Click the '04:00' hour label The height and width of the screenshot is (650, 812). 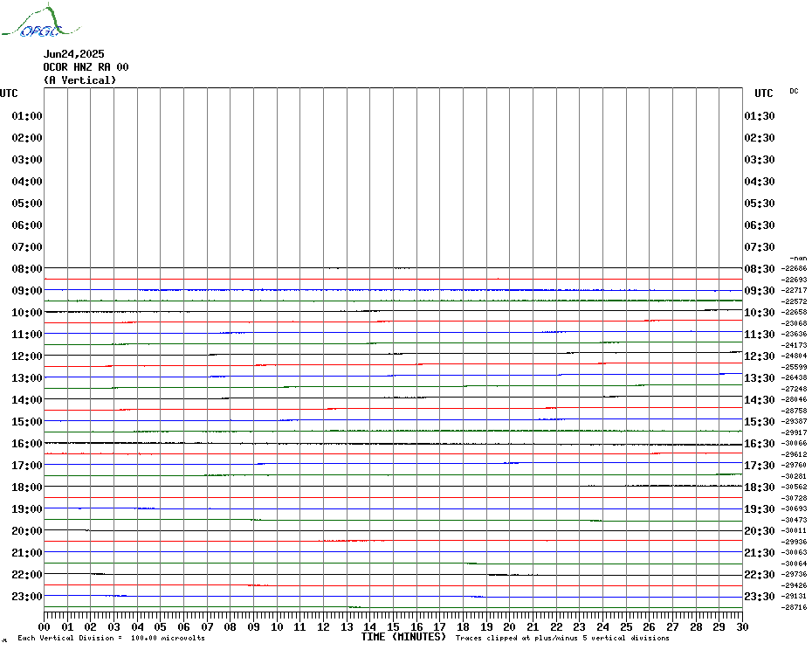(x=27, y=182)
